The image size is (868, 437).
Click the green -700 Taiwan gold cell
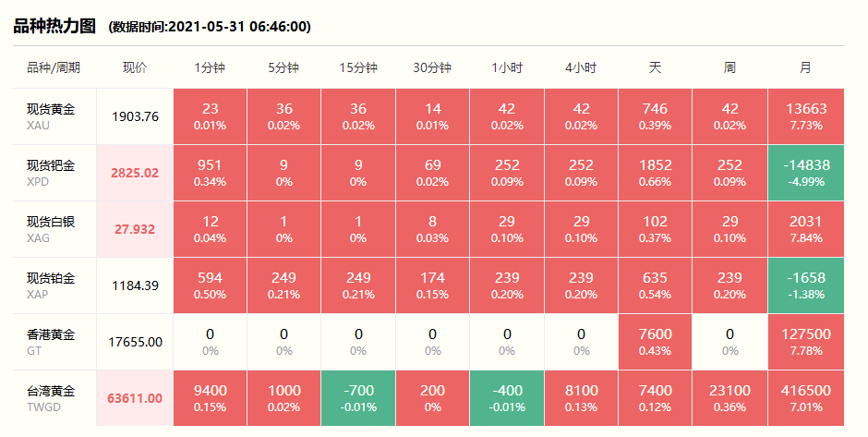point(358,398)
